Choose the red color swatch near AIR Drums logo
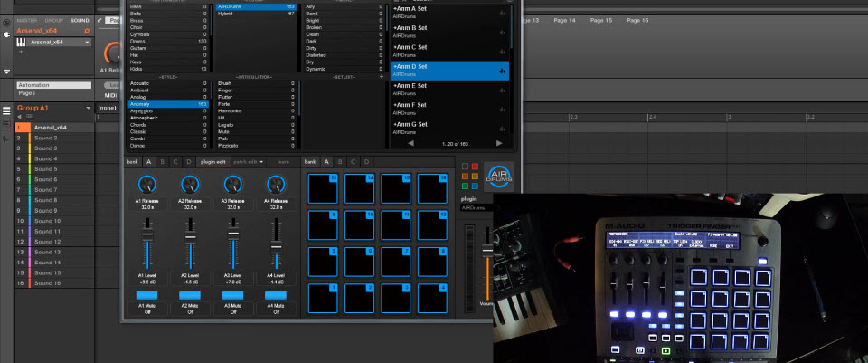Screen dimensions: 868x363 [x=475, y=167]
